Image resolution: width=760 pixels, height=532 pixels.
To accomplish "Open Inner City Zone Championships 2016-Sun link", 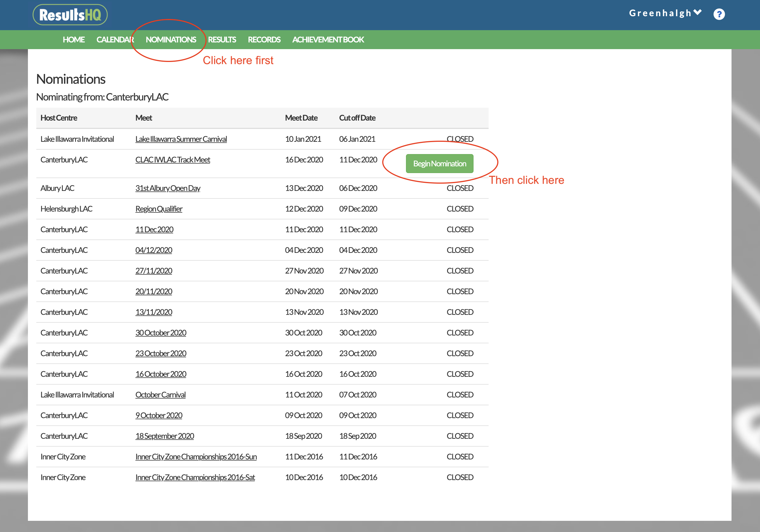I will pyautogui.click(x=196, y=457).
